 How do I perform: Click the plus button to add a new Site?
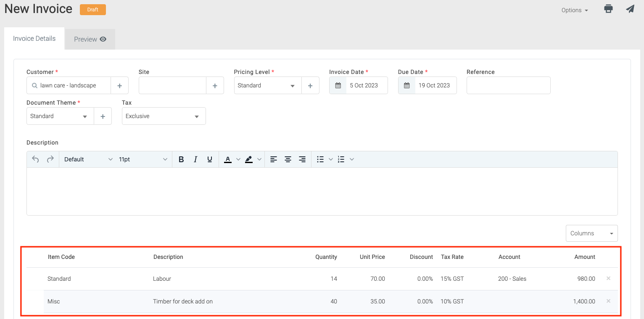coord(215,85)
